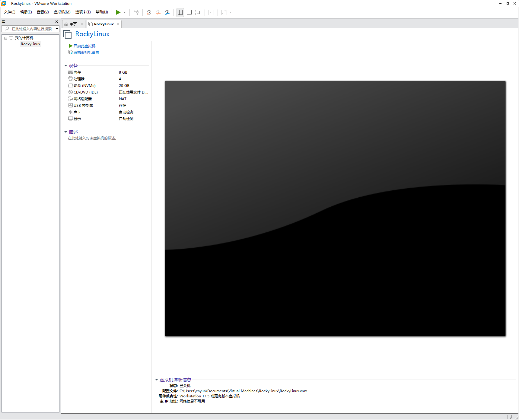Screen dimensions: 519x420
Task: Toggle the library sidebar view icon
Action: click(180, 12)
